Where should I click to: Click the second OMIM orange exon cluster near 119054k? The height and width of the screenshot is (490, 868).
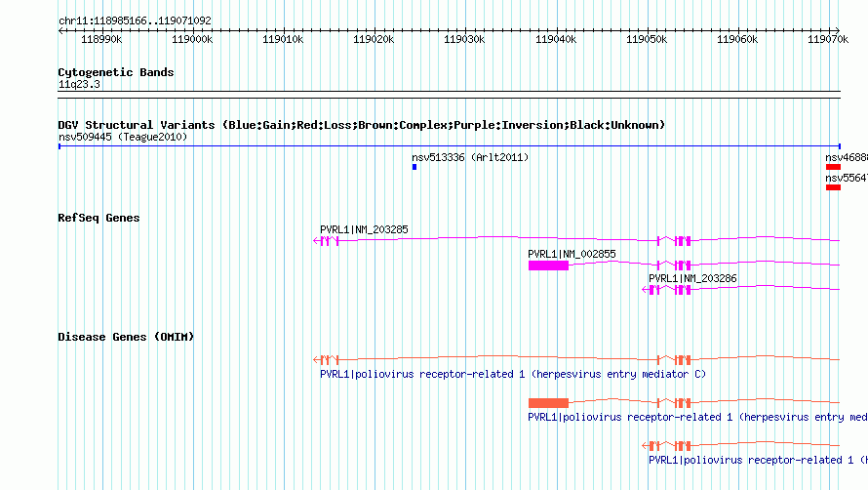[683, 403]
